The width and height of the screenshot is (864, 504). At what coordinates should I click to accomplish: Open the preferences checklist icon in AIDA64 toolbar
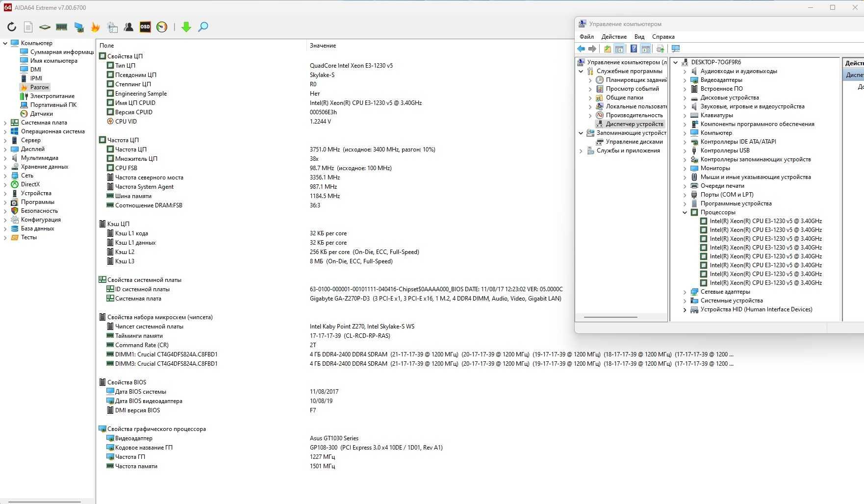coord(112,27)
